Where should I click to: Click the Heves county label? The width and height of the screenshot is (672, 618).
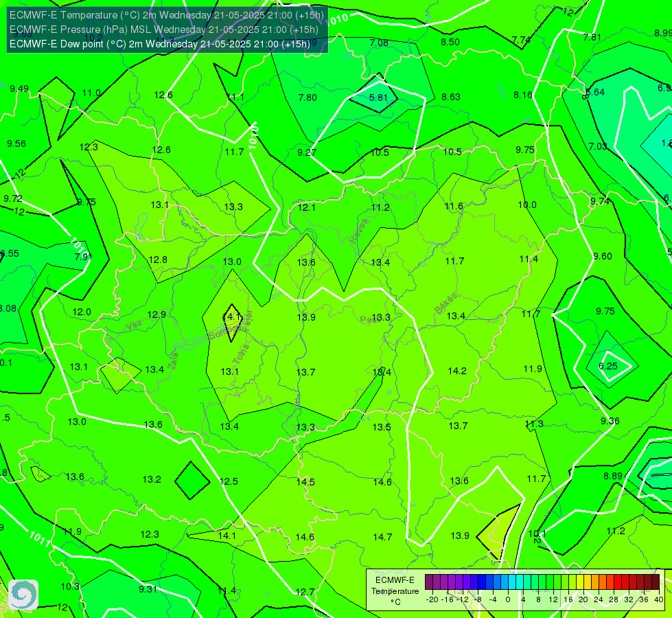pos(359,231)
